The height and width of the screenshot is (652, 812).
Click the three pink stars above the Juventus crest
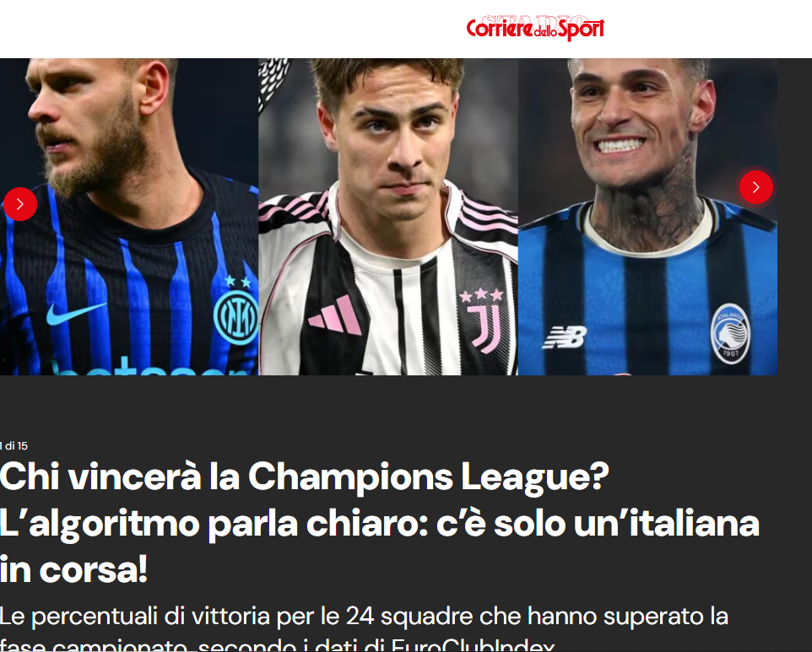481,295
